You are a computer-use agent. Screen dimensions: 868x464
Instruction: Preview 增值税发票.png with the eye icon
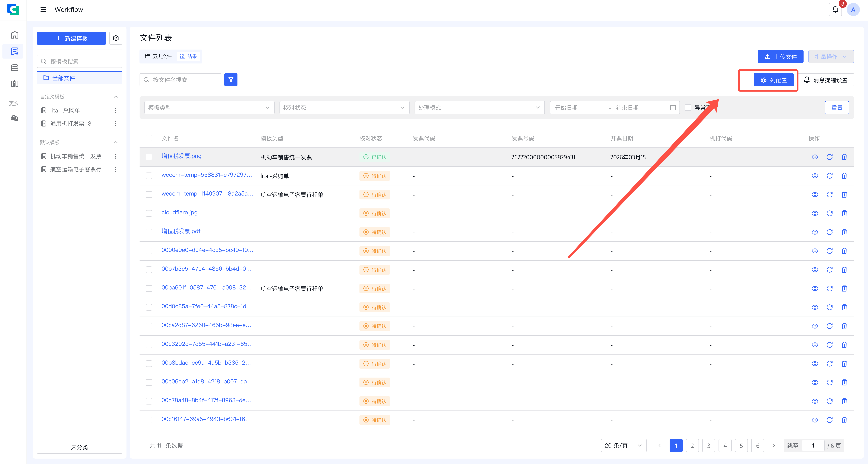[x=815, y=157]
